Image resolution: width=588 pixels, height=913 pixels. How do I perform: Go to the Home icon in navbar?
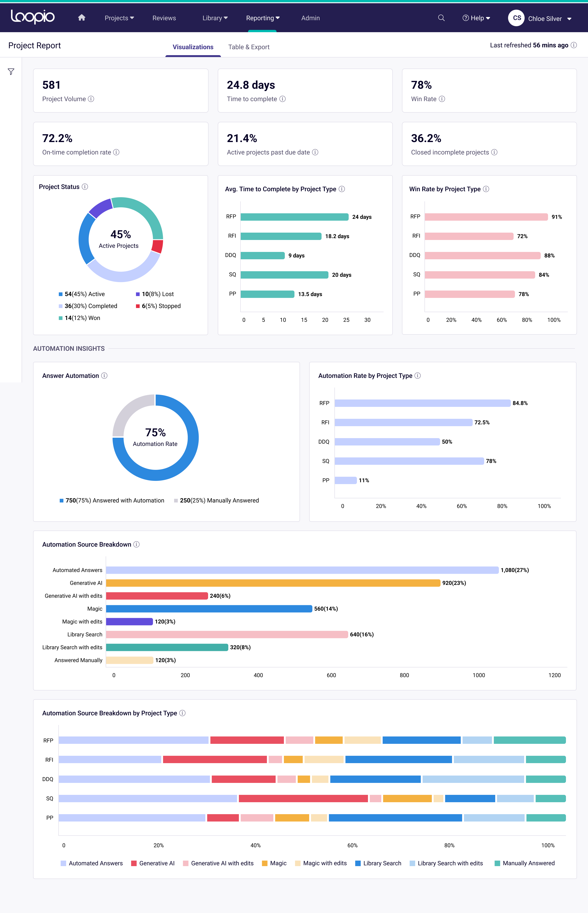(81, 17)
